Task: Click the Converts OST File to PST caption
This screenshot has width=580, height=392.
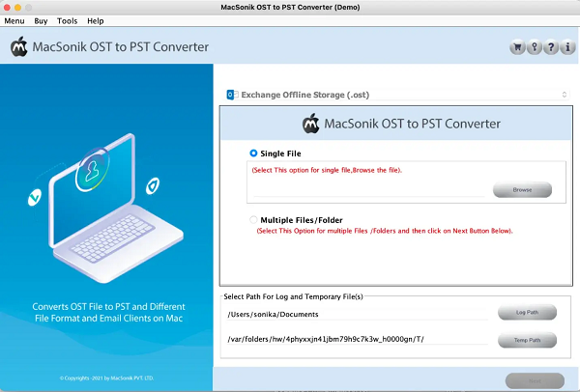Action: [108, 312]
